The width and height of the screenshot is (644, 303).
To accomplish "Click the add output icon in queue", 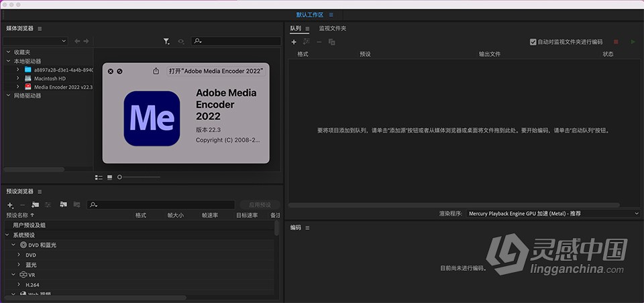I will click(x=306, y=42).
